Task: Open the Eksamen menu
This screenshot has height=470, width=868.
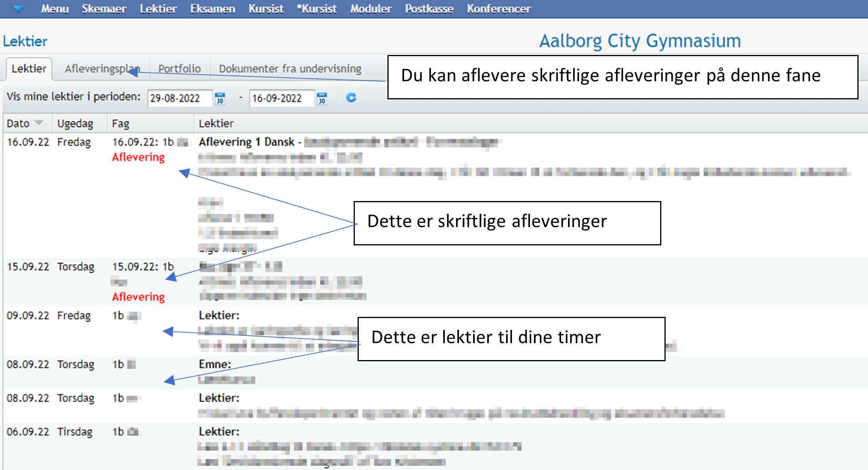Action: (x=213, y=9)
